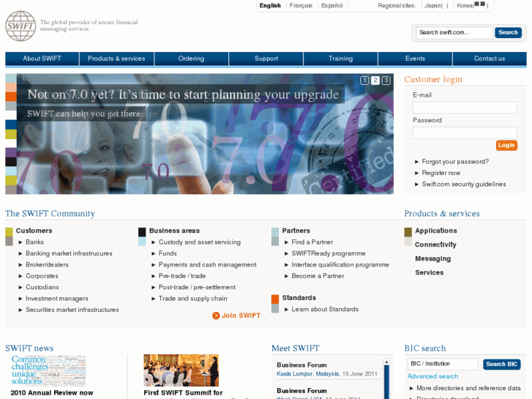The width and height of the screenshot is (532, 399).
Task: Show carousel slide 1
Action: click(x=364, y=81)
